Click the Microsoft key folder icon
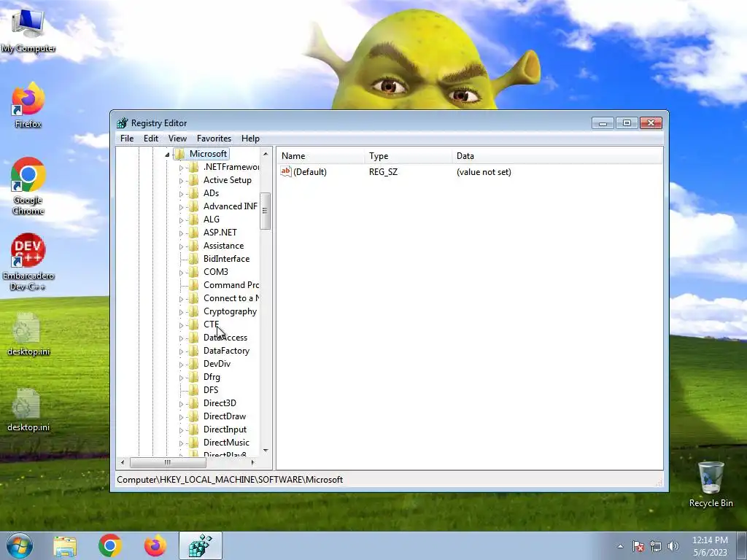747x560 pixels. tap(179, 154)
